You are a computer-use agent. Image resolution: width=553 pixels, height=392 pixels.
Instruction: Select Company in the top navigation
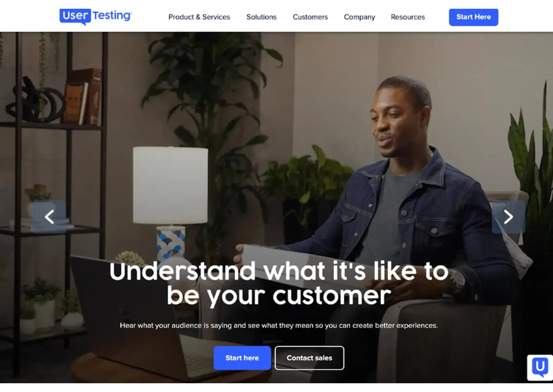tap(359, 17)
